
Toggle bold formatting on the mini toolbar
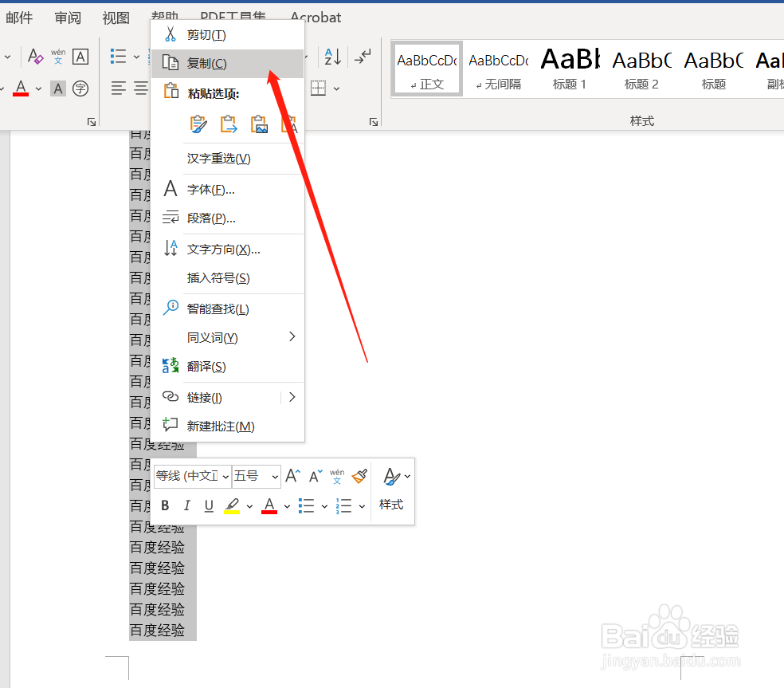coord(165,505)
